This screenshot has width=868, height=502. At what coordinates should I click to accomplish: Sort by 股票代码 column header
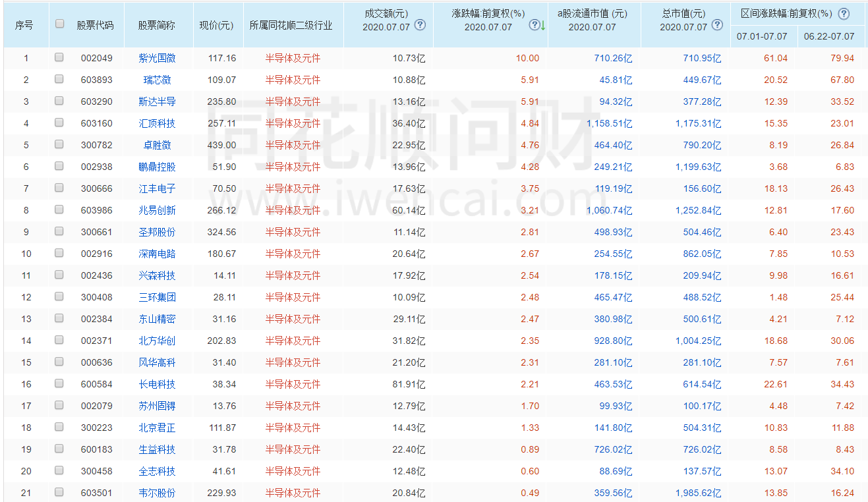(x=95, y=25)
